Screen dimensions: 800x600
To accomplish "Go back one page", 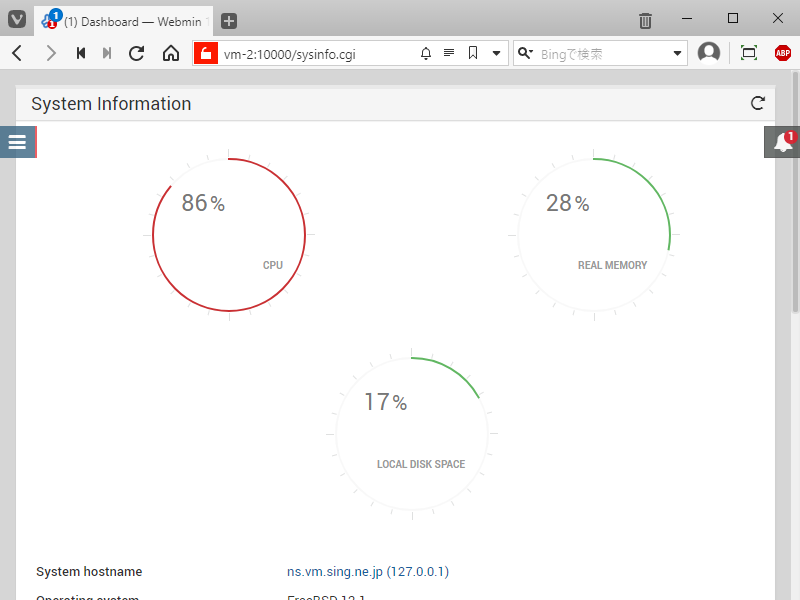I will 17,53.
